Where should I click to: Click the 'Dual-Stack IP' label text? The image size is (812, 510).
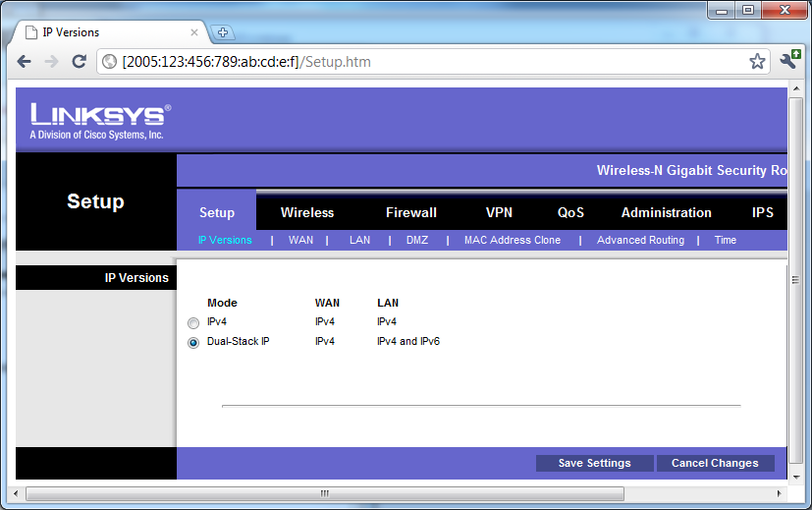pos(239,342)
